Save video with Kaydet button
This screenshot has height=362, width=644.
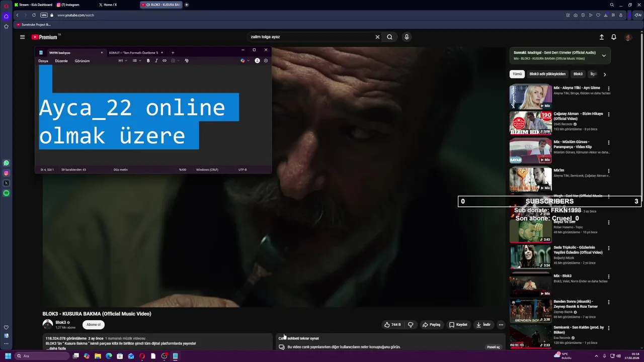458,325
